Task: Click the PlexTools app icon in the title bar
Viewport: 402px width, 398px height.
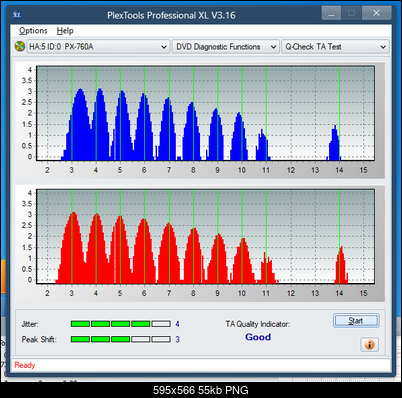Action: pos(17,15)
